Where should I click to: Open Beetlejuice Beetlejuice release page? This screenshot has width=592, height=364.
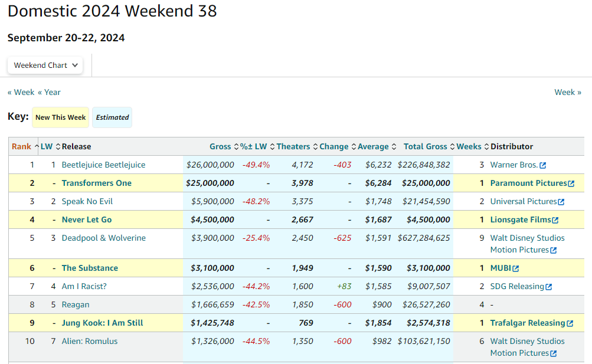point(103,165)
